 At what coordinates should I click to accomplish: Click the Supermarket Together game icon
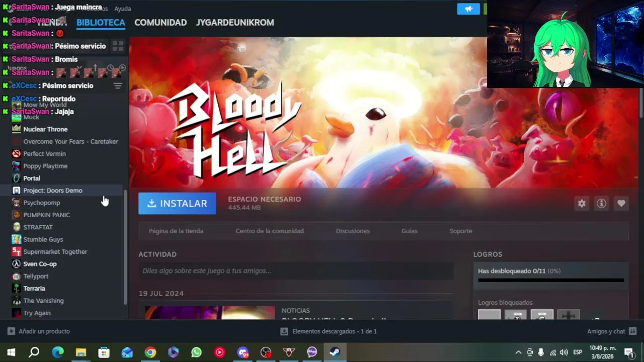click(x=17, y=252)
